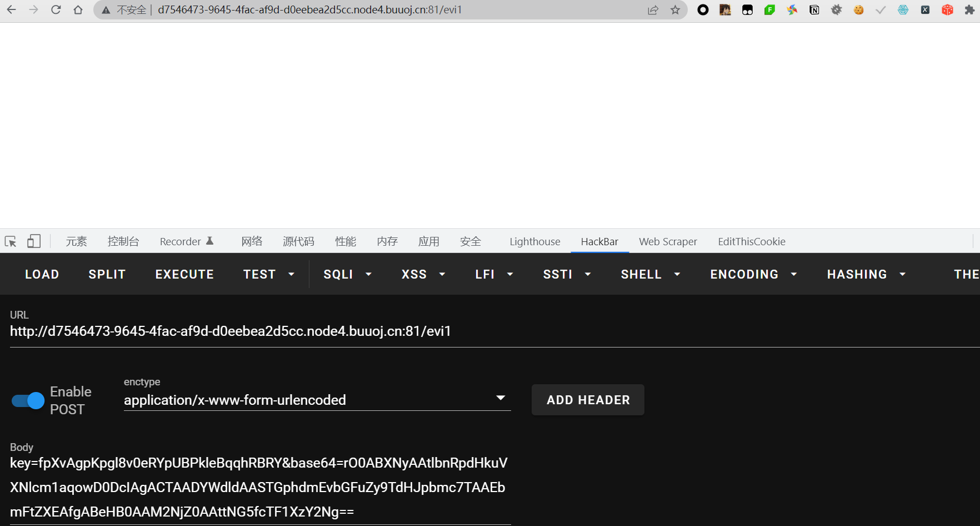The height and width of the screenshot is (526, 980).
Task: Click the browser address bar URL
Action: [309, 10]
